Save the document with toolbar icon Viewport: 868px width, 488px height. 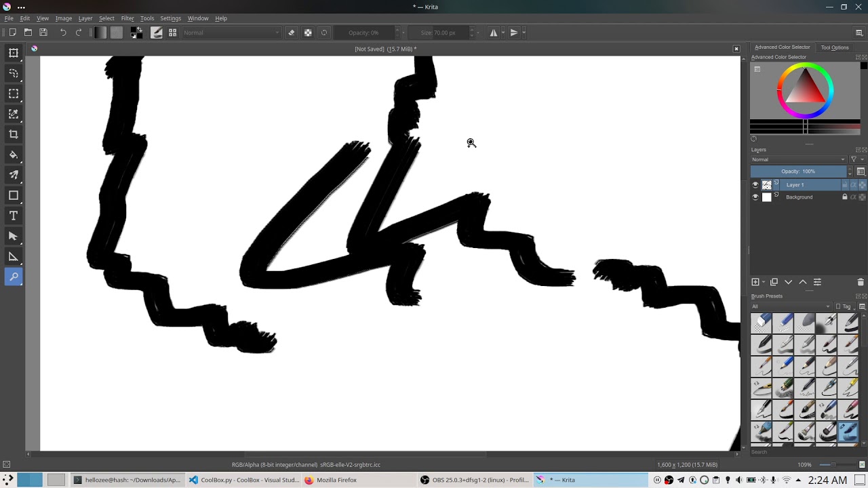pos(43,33)
